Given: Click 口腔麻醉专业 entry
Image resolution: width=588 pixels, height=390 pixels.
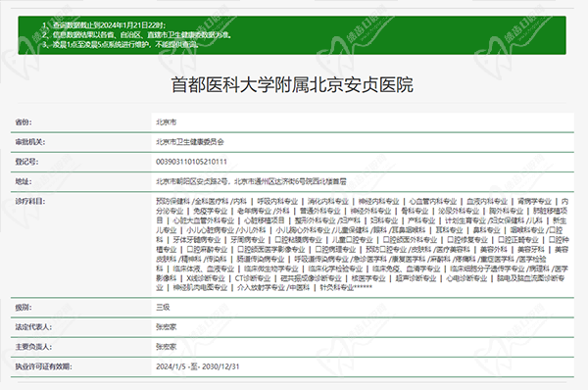Looking at the screenshot, I should point(207,249).
